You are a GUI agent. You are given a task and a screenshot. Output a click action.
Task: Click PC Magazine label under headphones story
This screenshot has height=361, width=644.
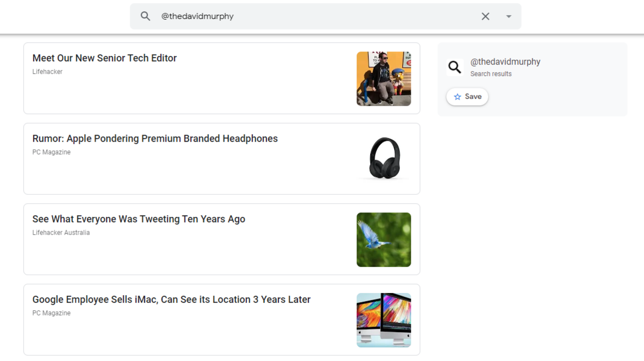pos(51,152)
